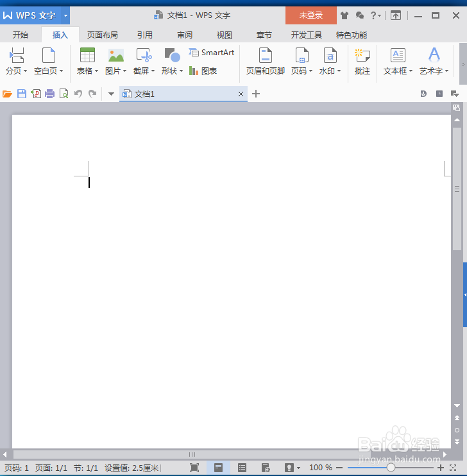Expand the 形状 dropdown arrow
This screenshot has width=467, height=476.
(182, 71)
